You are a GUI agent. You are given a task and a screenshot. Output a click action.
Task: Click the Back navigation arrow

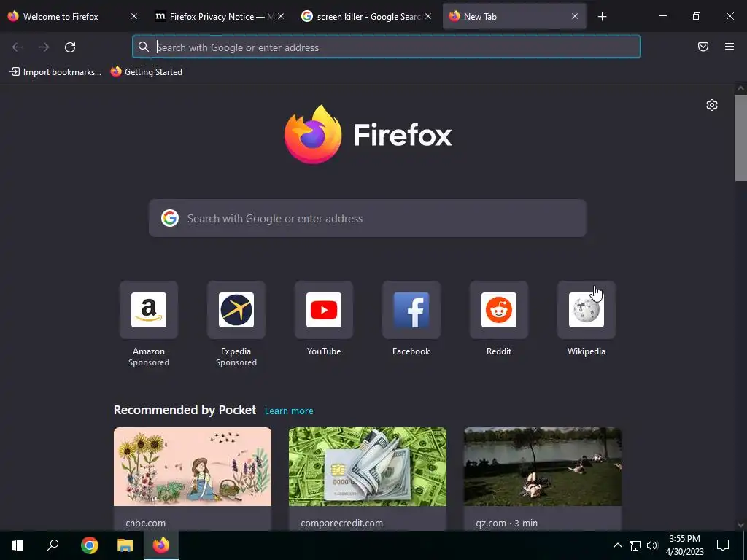tap(18, 47)
